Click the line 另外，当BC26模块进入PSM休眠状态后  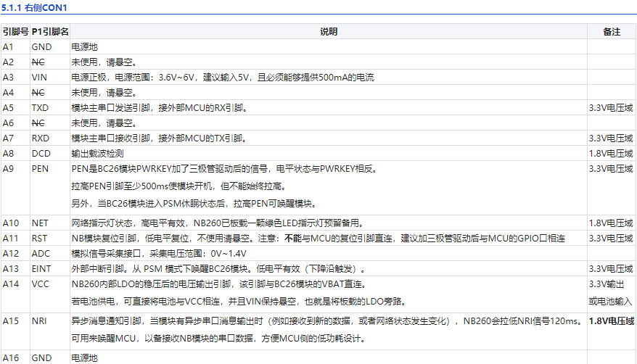[x=194, y=204]
